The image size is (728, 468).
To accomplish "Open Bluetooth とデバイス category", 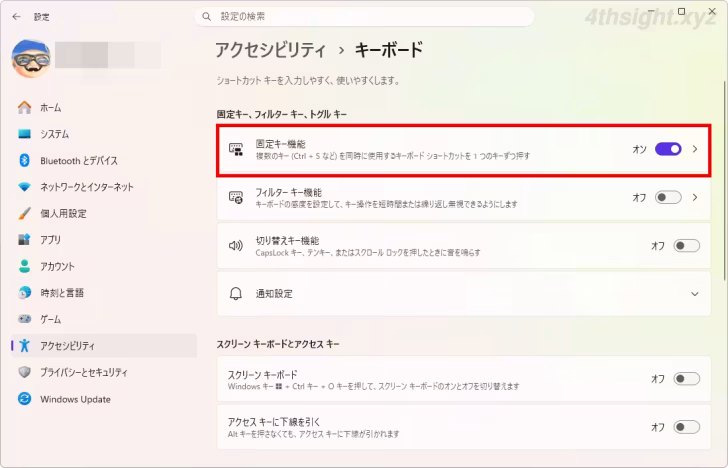I will 104,160.
